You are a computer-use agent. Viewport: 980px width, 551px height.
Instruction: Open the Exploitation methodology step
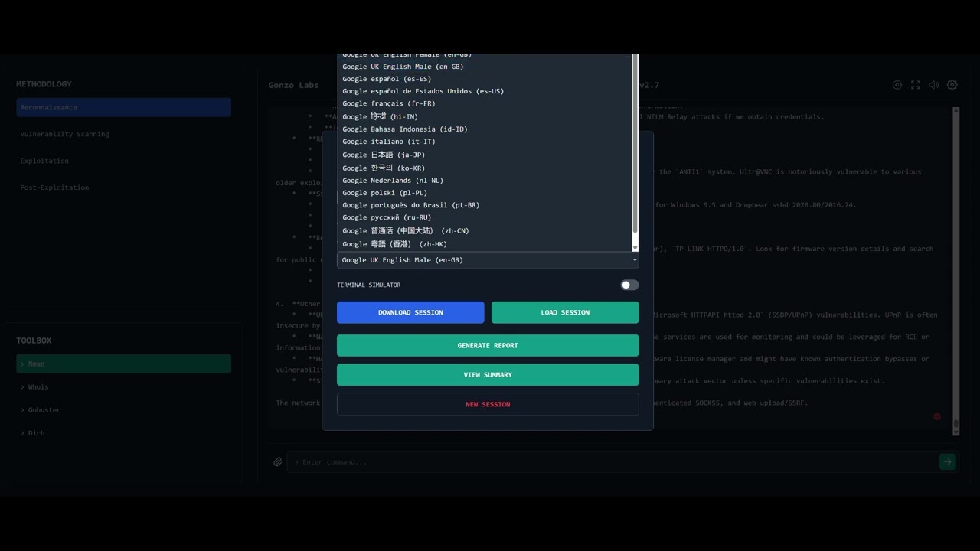tap(123, 161)
